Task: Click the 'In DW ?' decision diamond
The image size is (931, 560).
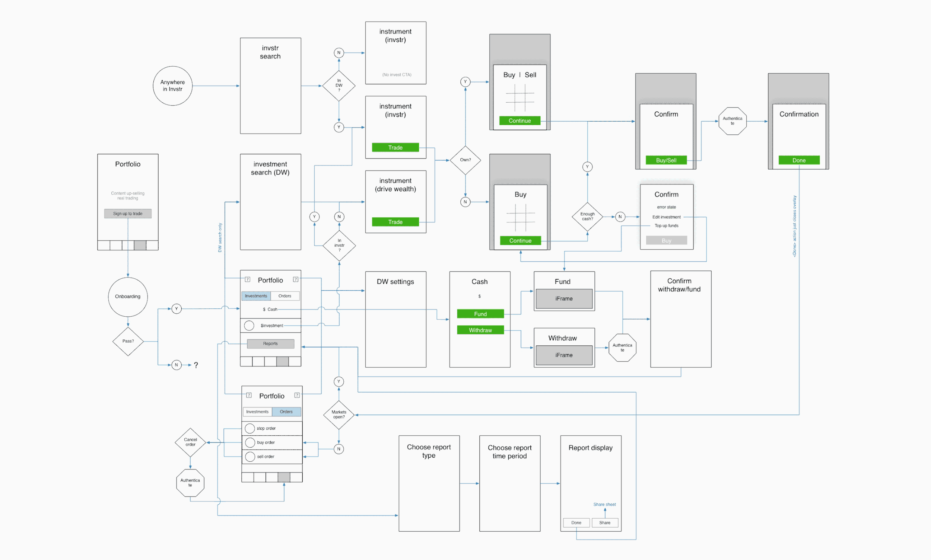Action: point(339,86)
